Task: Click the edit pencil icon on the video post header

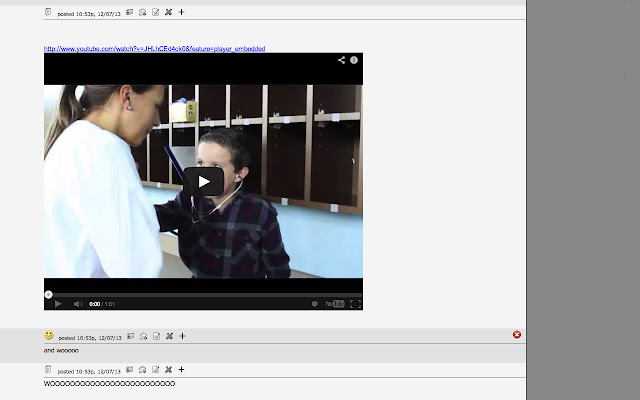Action: [156, 12]
